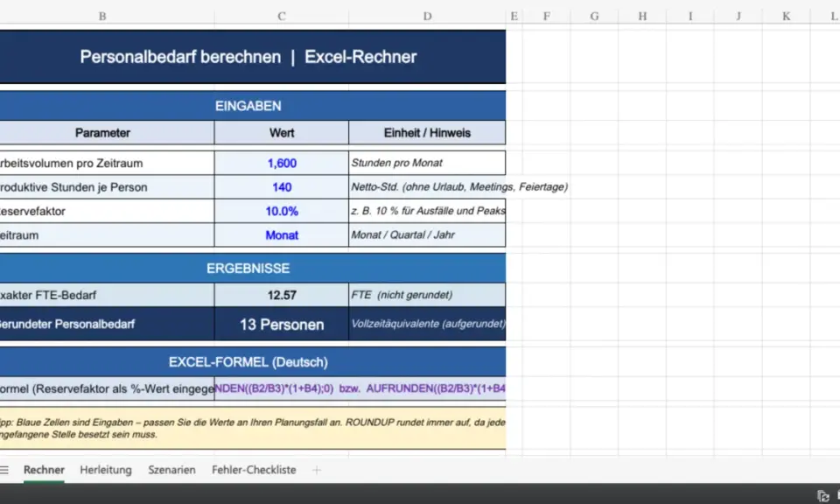The height and width of the screenshot is (504, 840).
Task: Select the 'Monat / Quartal / Jahr' hint cell
Action: (x=427, y=235)
